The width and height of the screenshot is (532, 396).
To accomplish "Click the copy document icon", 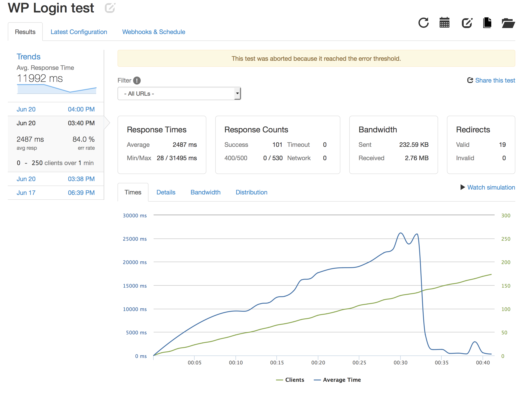I will 487,23.
